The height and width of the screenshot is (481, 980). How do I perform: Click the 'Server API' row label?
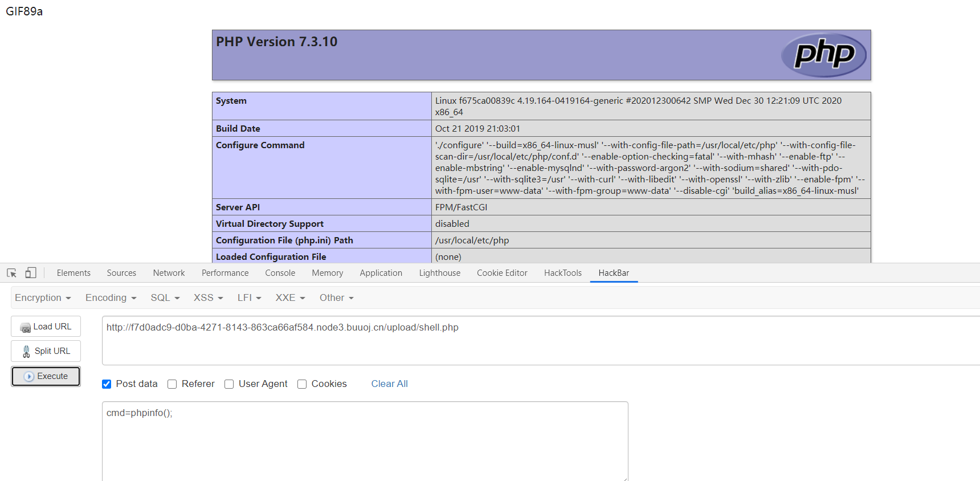pos(238,207)
